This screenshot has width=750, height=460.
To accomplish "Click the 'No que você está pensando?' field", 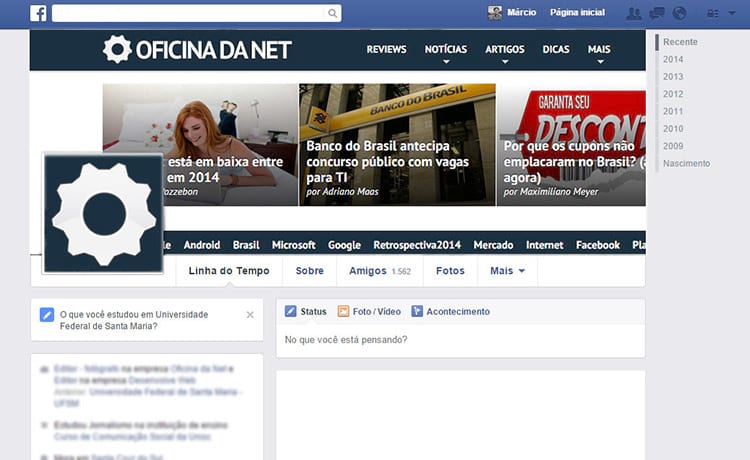I will click(460, 340).
